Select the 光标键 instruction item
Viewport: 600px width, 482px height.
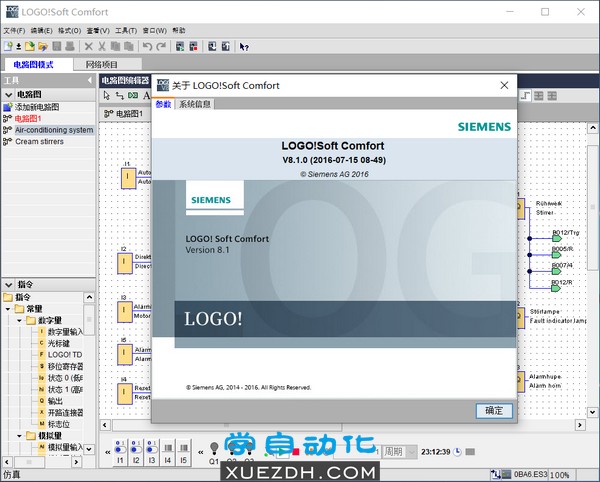pos(59,343)
